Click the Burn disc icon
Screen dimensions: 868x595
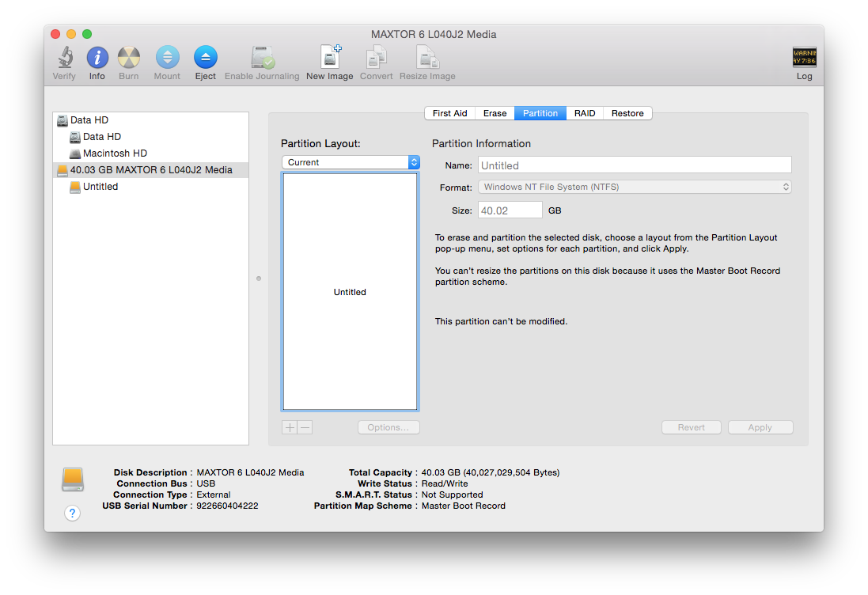click(x=128, y=58)
